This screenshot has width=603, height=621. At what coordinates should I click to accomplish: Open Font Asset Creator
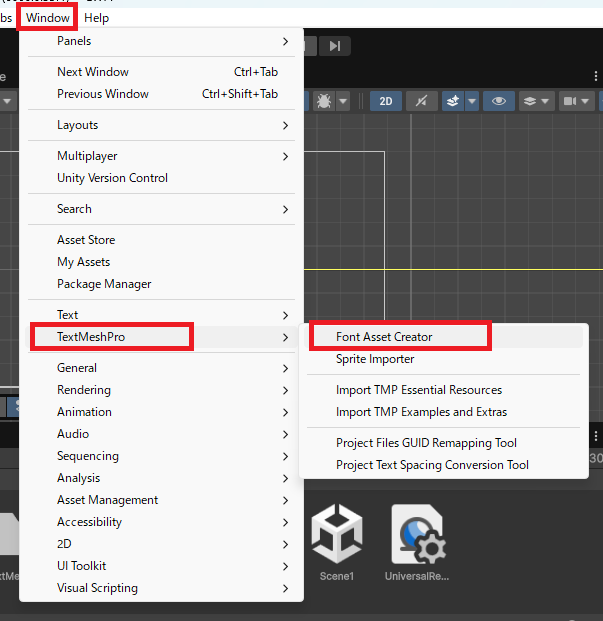point(443,337)
